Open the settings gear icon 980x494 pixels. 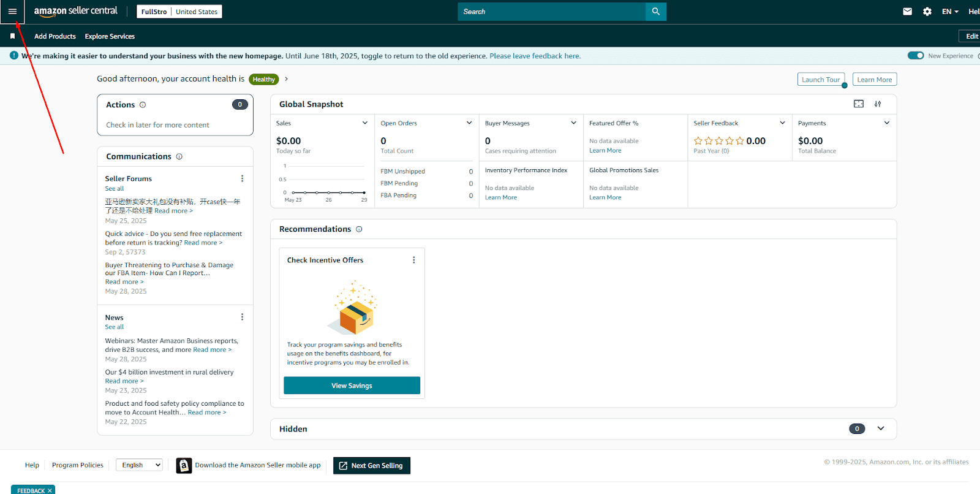[927, 12]
